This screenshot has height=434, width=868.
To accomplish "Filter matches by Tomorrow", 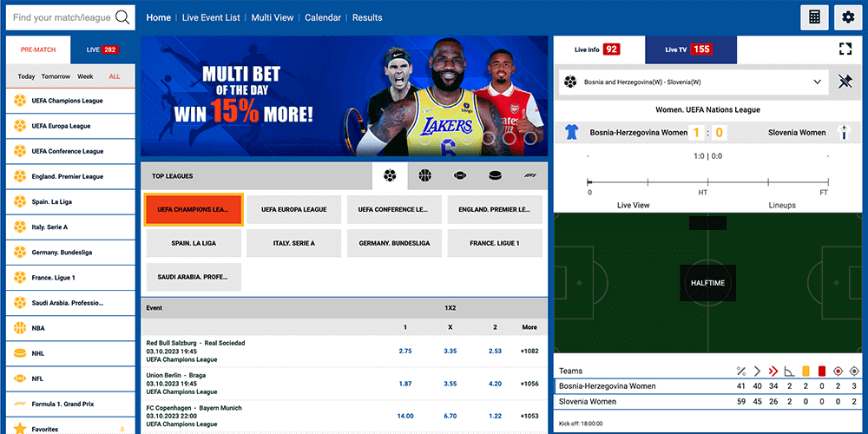I will click(56, 76).
